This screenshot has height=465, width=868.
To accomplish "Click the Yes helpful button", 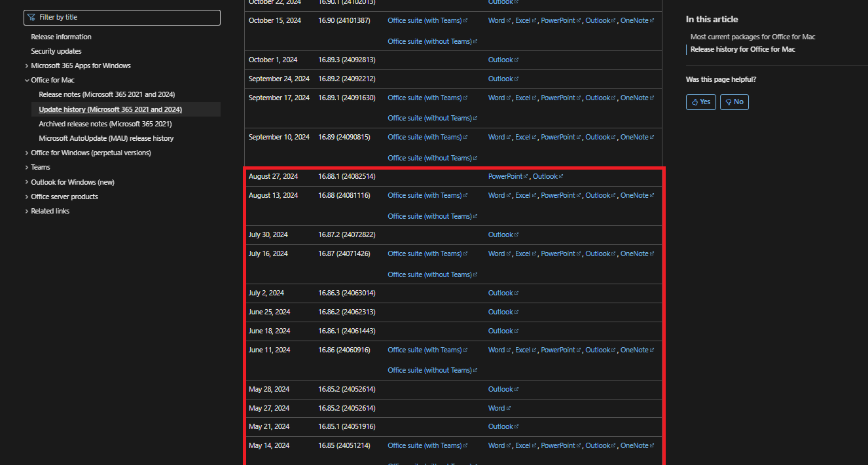I will pos(701,102).
